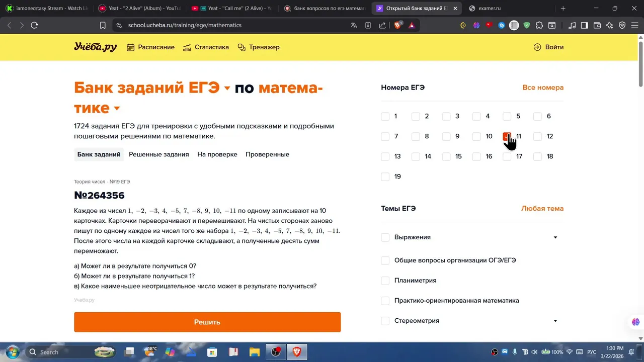Open the browser hamburger menu
The height and width of the screenshot is (362, 644).
[634, 25]
